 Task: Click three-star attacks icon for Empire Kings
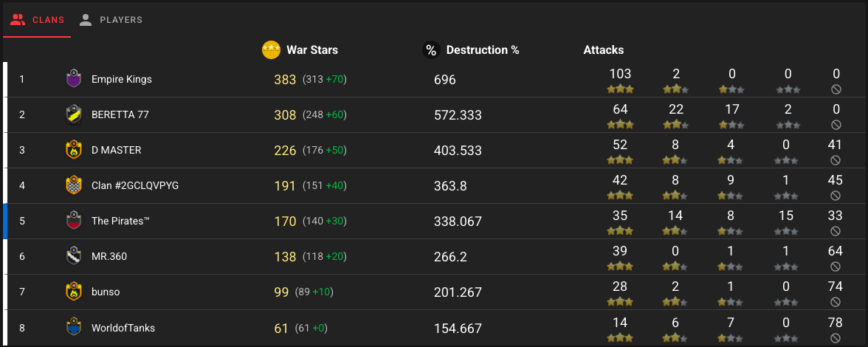620,89
